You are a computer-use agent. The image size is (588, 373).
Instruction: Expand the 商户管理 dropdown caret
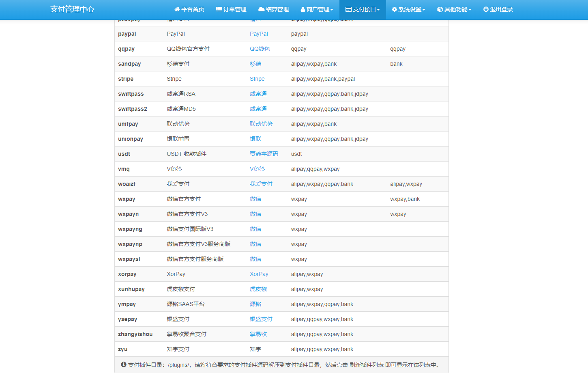[x=332, y=10]
